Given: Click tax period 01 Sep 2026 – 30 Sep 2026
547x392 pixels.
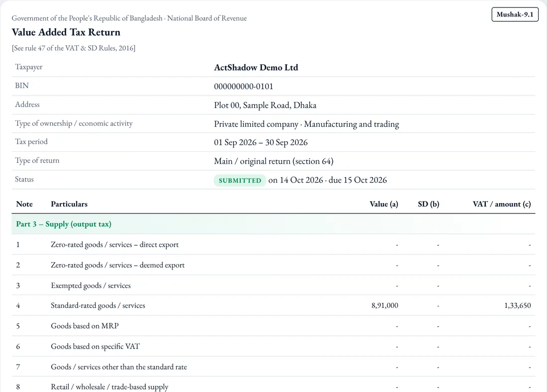Looking at the screenshot, I should coord(261,142).
